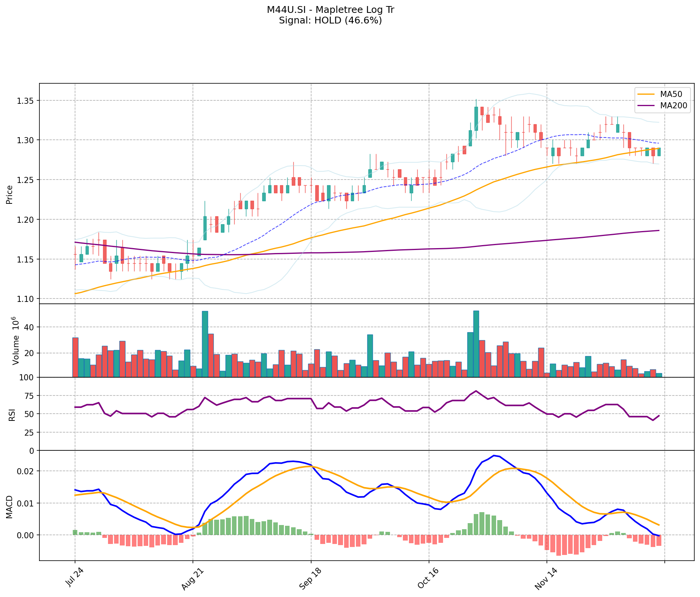Select the RSI axis label

point(11,414)
